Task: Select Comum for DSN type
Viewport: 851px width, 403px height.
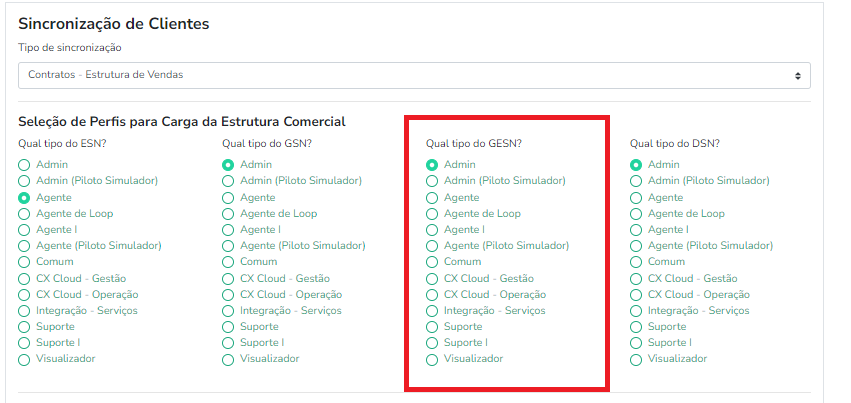Action: click(x=636, y=262)
